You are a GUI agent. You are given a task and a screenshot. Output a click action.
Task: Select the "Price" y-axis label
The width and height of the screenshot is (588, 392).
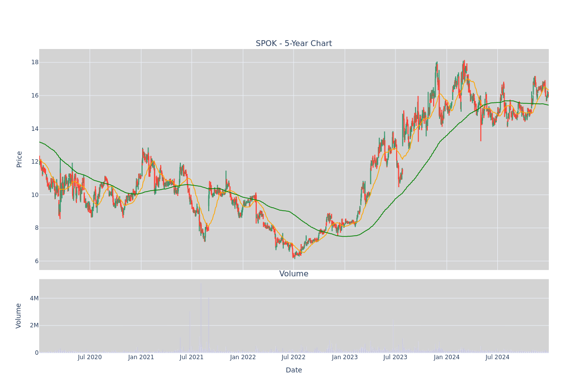pos(19,159)
